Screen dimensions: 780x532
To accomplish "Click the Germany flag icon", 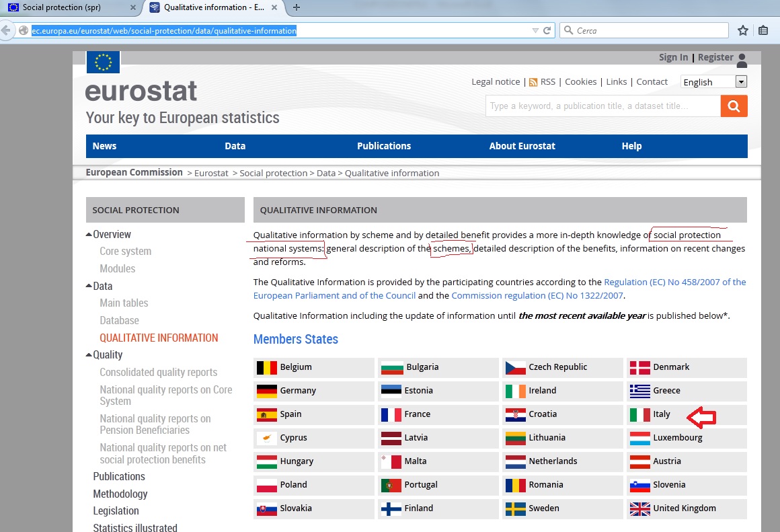I will pos(267,391).
